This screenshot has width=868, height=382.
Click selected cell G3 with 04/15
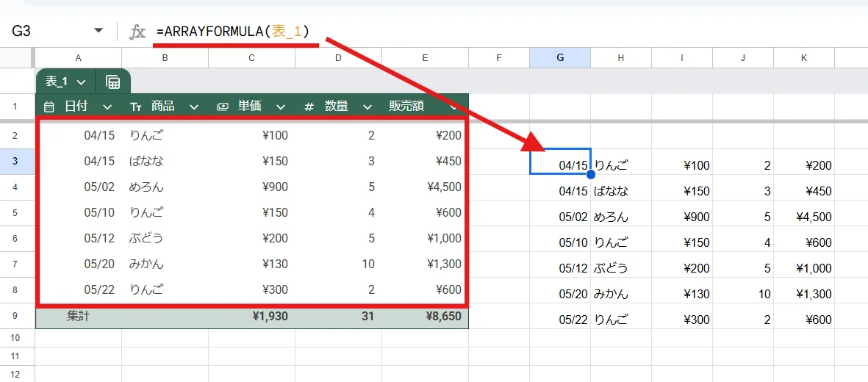coord(560,161)
